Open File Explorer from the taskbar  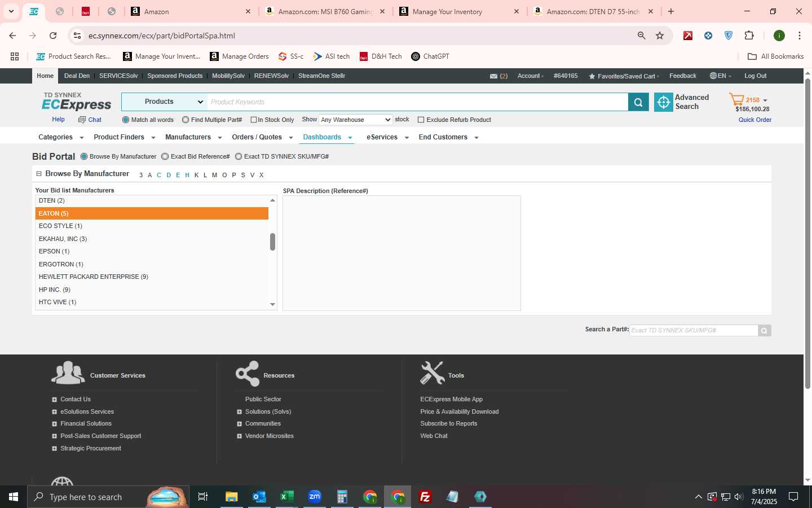pos(231,497)
